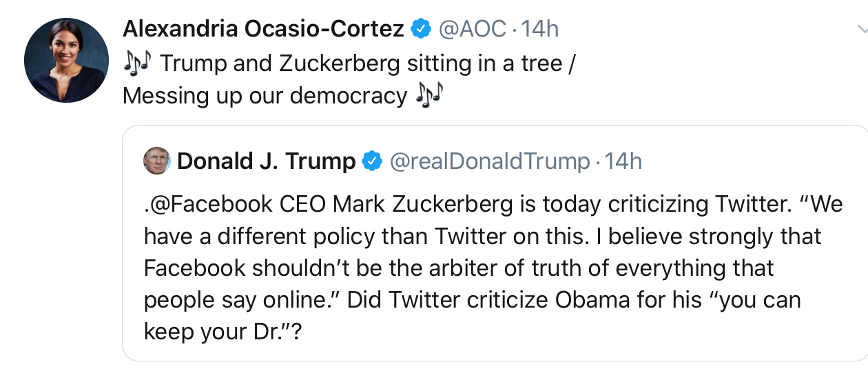Open the Donald J. Trump display name
The height and width of the screenshot is (369, 868).
click(x=266, y=161)
